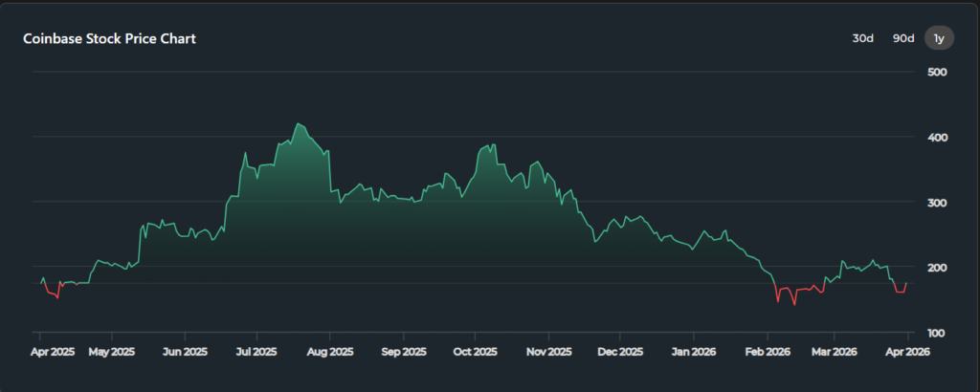Click the Aug 2025 x-axis label
The image size is (980, 392).
click(x=330, y=352)
